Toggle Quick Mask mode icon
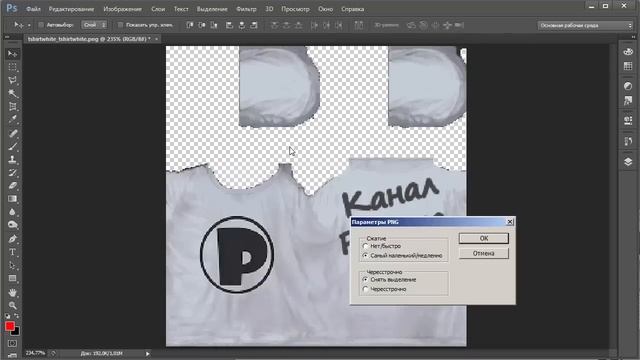 click(12, 343)
